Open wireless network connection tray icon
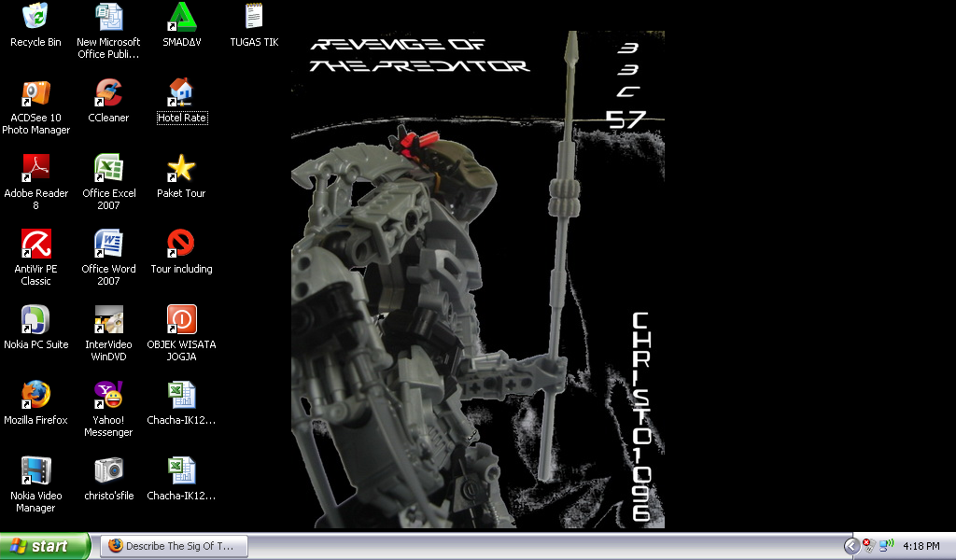The width and height of the screenshot is (956, 560). point(886,546)
